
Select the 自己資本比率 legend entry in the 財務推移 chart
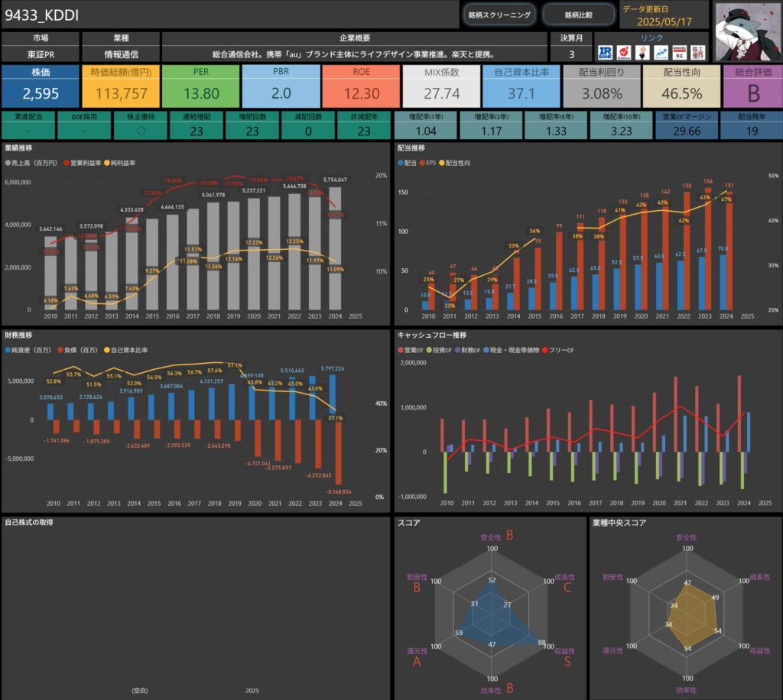(126, 350)
